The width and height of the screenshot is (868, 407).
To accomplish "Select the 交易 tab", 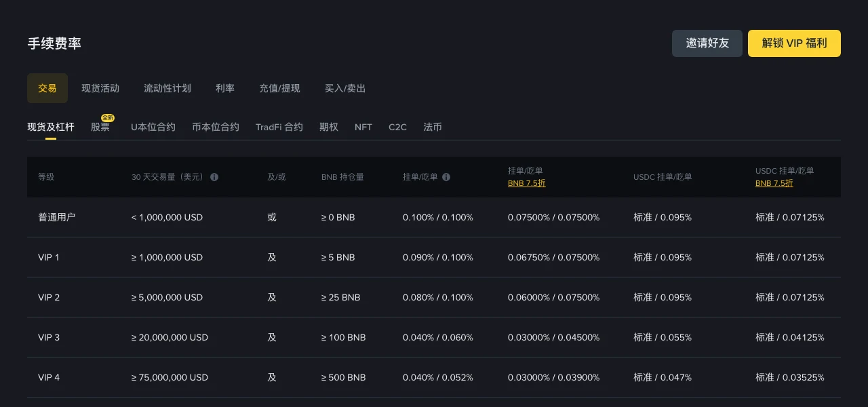I will coord(47,88).
